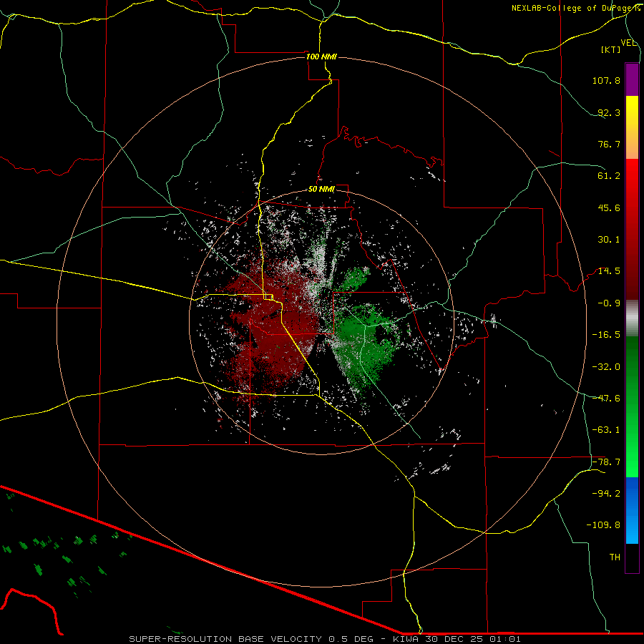Click the Super-Resolution Base Velocity caption at bottom

325,639
